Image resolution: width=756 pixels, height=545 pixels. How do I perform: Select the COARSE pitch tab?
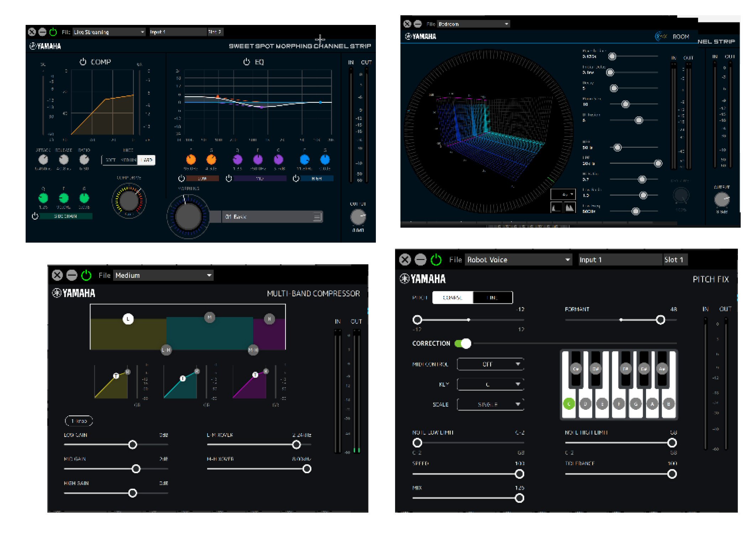pos(452,297)
